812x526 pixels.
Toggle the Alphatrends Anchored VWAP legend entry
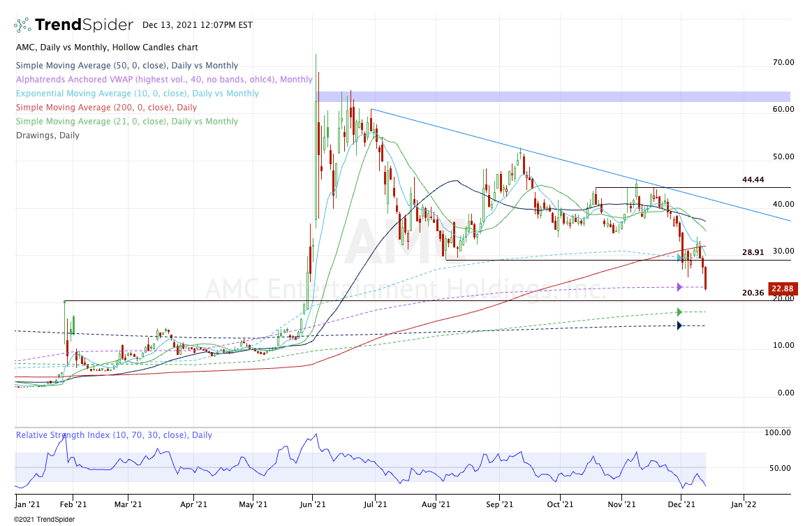click(x=164, y=80)
